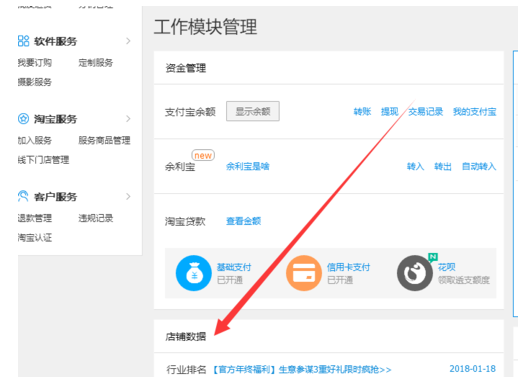Open 退款管理 in the sidebar

(x=35, y=218)
